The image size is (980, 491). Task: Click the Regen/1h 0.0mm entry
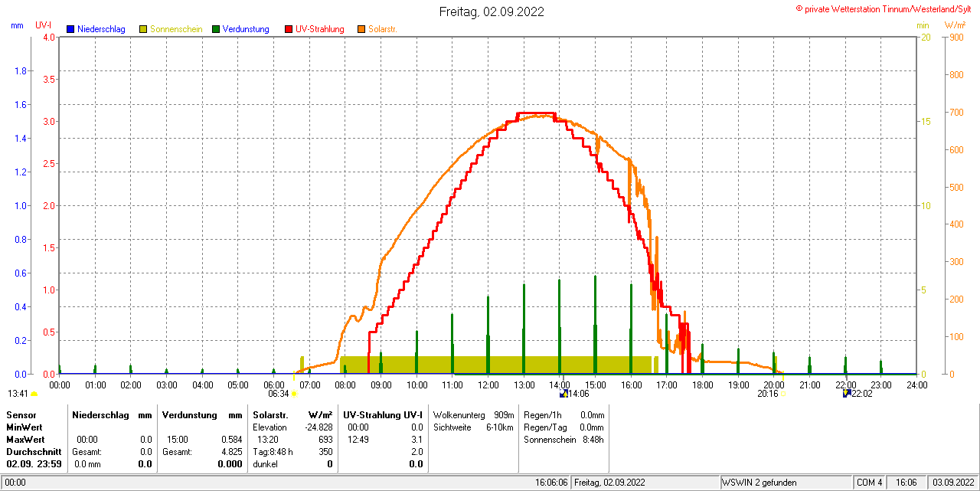coord(563,414)
